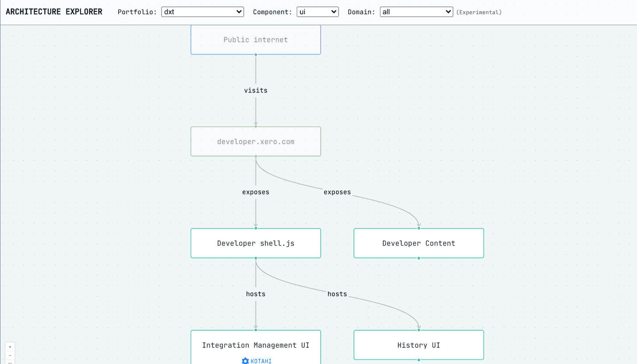Click the bottom connector dot of Developer shell.js

pyautogui.click(x=256, y=258)
